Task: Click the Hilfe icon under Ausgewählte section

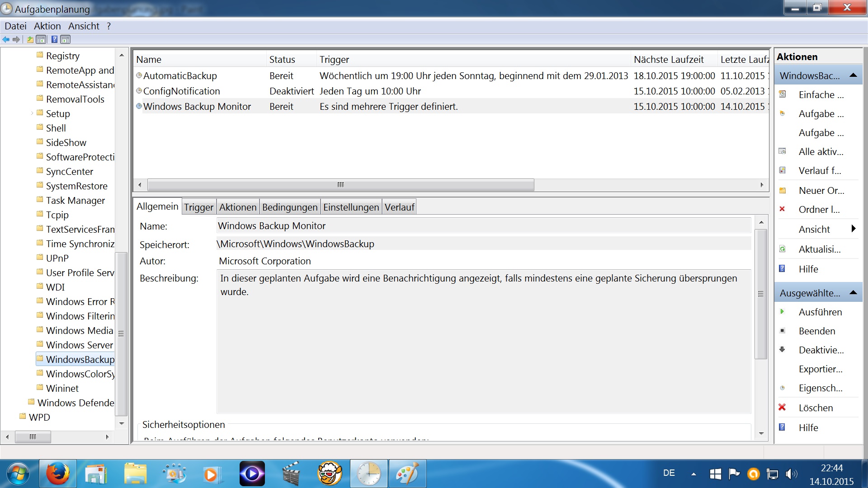Action: point(782,427)
